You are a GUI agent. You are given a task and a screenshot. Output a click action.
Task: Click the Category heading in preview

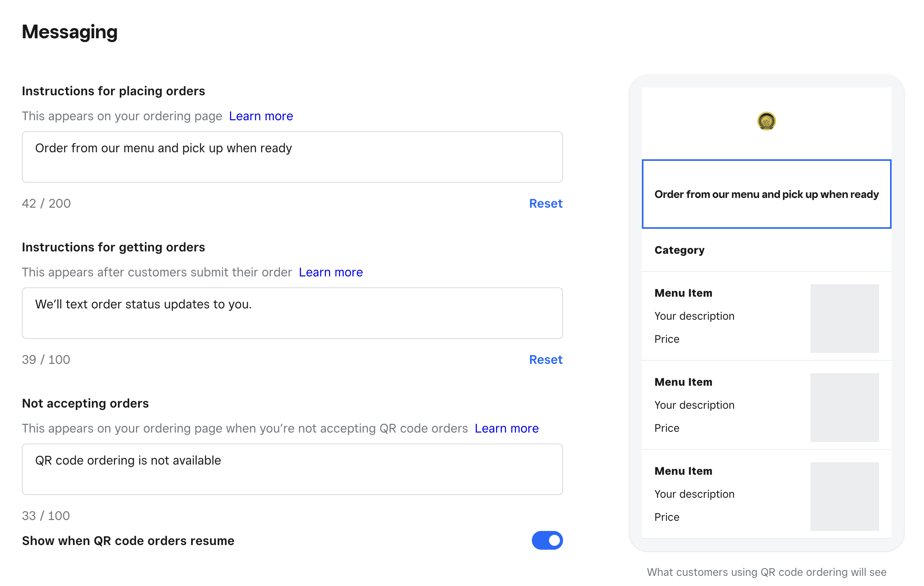pyautogui.click(x=679, y=250)
